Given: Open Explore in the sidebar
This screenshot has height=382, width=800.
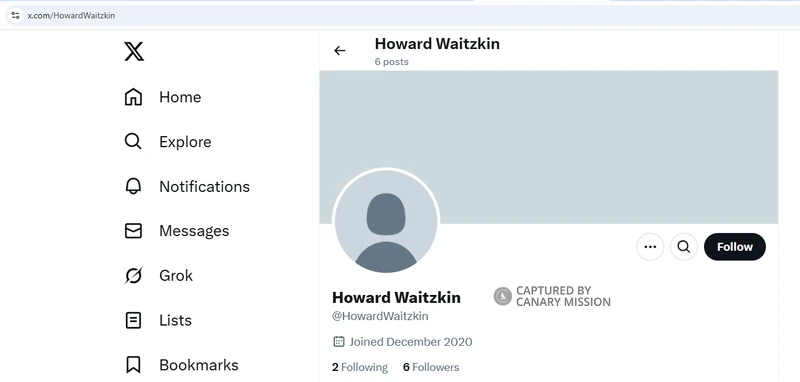Looking at the screenshot, I should [168, 142].
